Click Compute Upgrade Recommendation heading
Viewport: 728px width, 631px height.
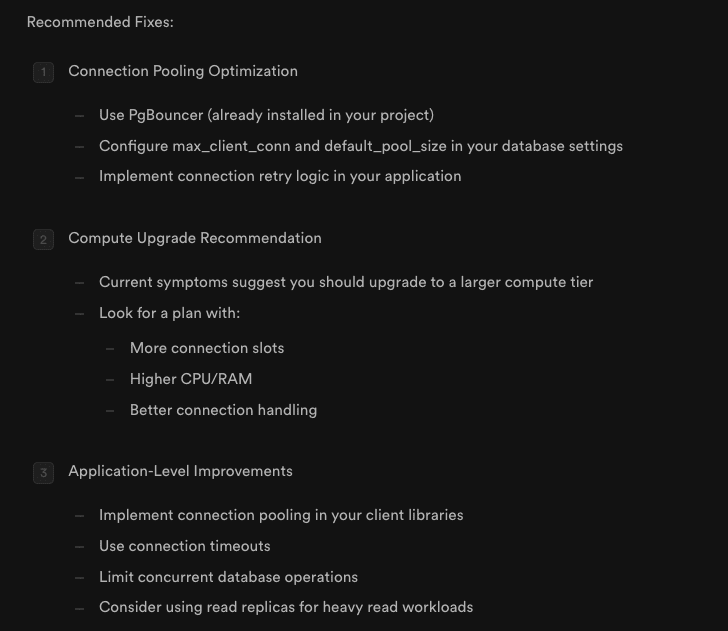[x=195, y=238]
